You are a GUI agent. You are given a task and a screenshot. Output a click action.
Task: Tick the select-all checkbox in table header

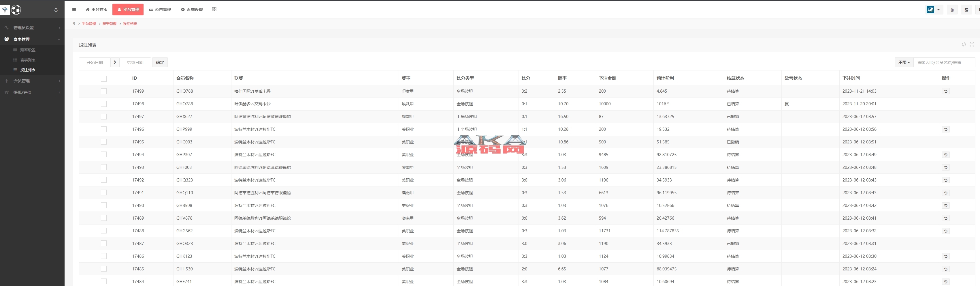click(x=103, y=78)
